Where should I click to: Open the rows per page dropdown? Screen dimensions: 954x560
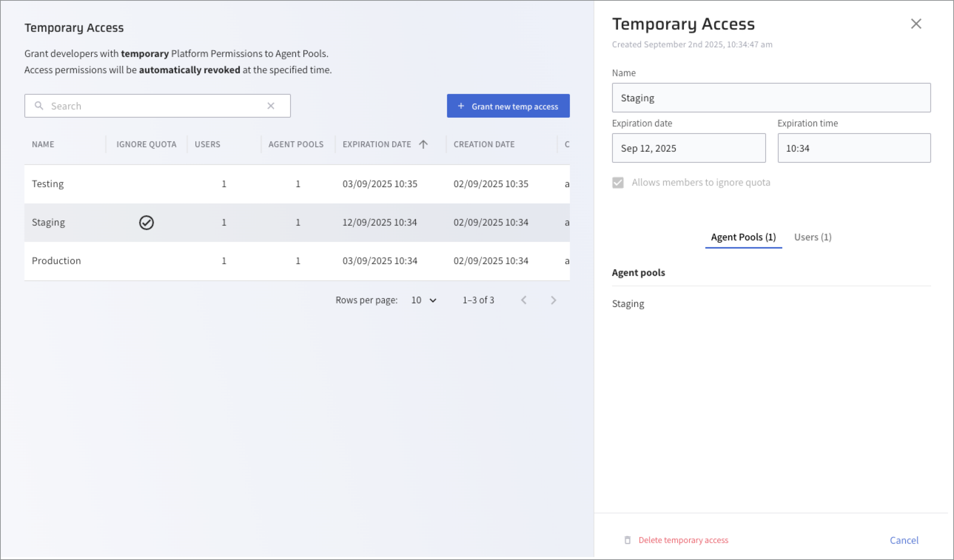coord(424,300)
